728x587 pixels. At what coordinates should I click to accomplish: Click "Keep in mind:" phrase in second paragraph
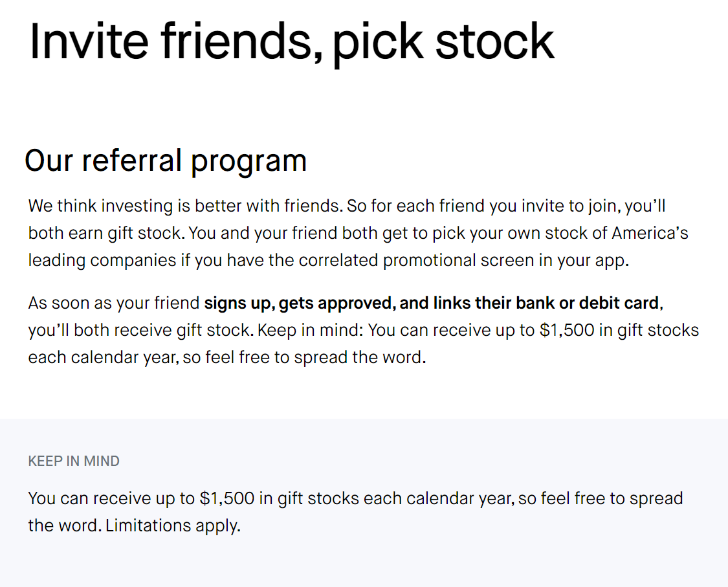click(310, 330)
